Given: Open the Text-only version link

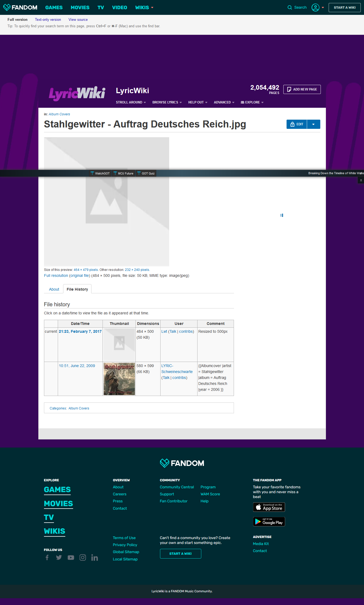Looking at the screenshot, I should click(x=48, y=20).
